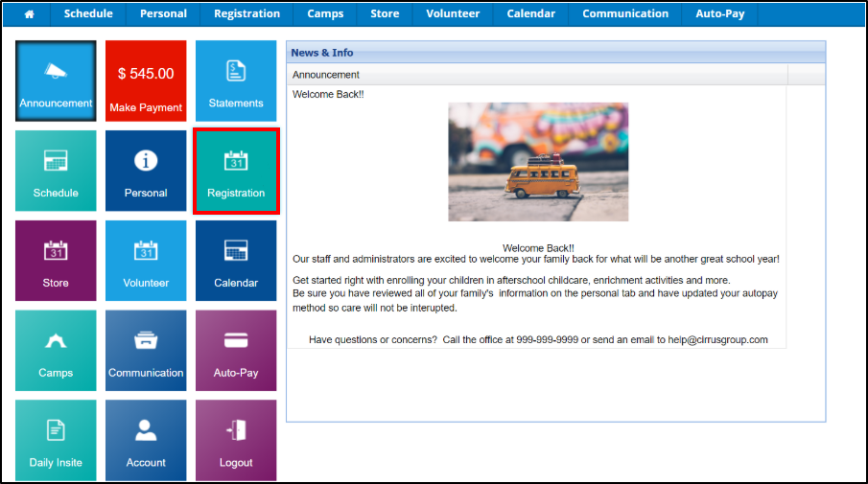Viewport: 868px width, 484px height.
Task: Open Auto-Pay in the top navigation bar
Action: (719, 13)
